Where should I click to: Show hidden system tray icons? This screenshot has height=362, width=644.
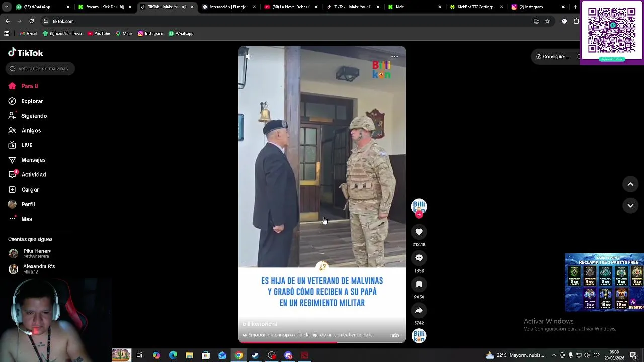pos(554,355)
